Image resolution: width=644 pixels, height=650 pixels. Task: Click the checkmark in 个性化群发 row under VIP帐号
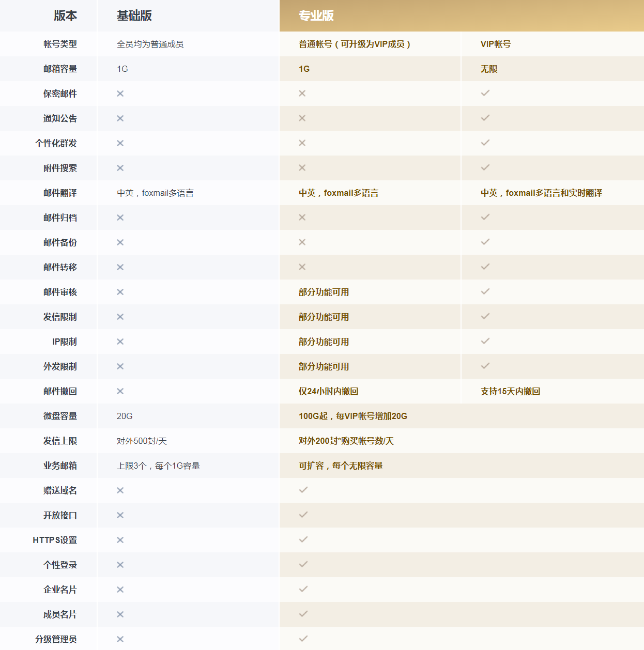click(485, 143)
